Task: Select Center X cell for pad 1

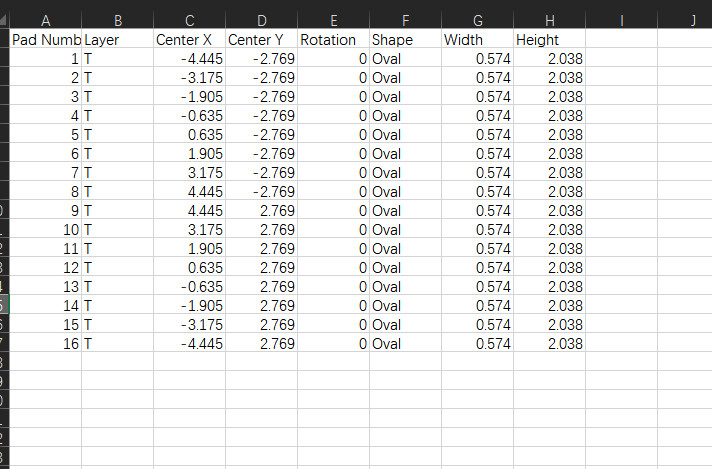Action: pos(189,59)
